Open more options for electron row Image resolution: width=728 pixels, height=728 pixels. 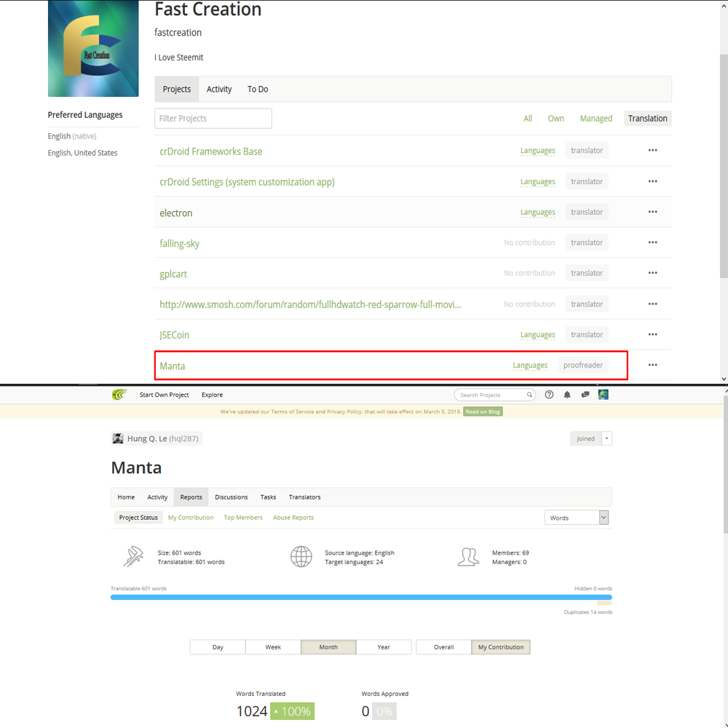pyautogui.click(x=652, y=212)
